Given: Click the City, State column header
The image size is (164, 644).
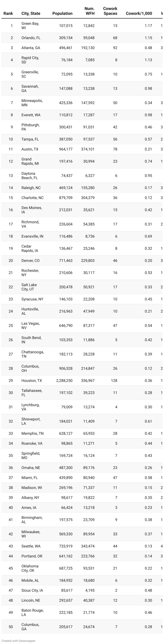Looking at the screenshot, I should (31, 13).
